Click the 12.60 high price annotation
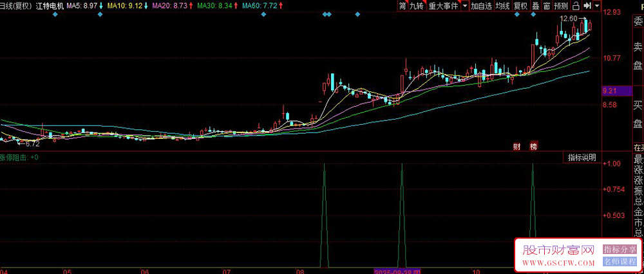The width and height of the screenshot is (644, 274). pos(569,19)
